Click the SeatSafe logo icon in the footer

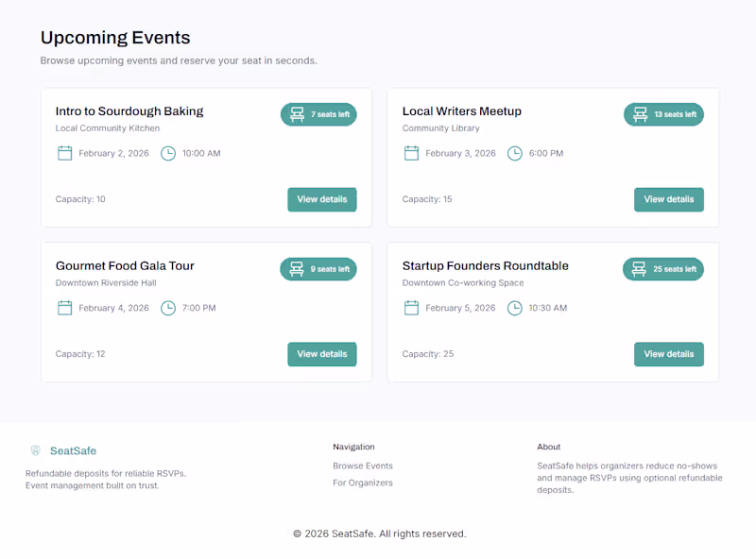pos(35,450)
